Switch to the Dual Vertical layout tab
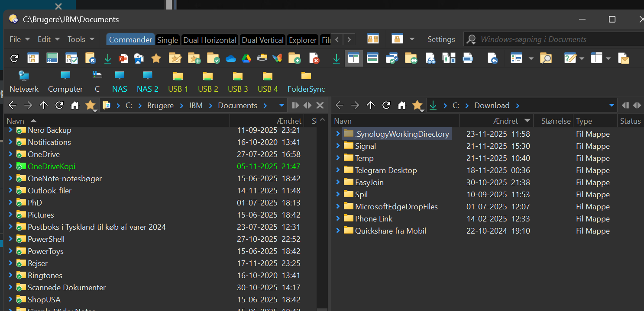The width and height of the screenshot is (644, 311). [262, 40]
